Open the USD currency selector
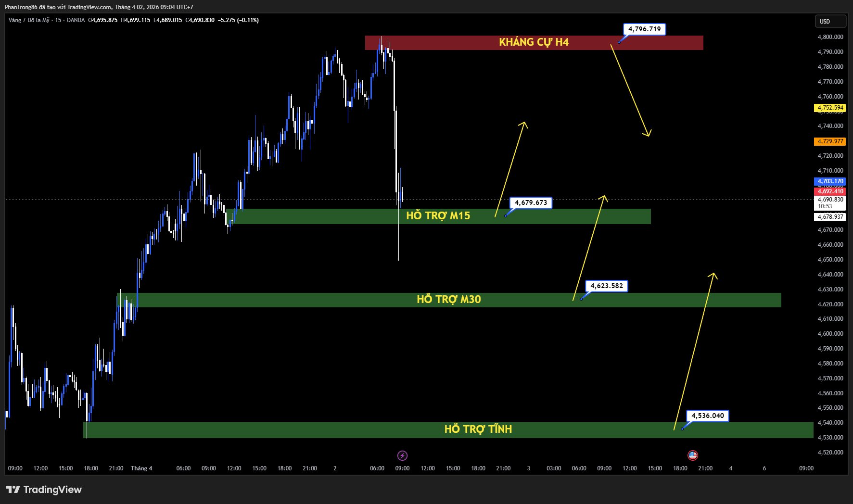The width and height of the screenshot is (853, 504). pos(830,21)
